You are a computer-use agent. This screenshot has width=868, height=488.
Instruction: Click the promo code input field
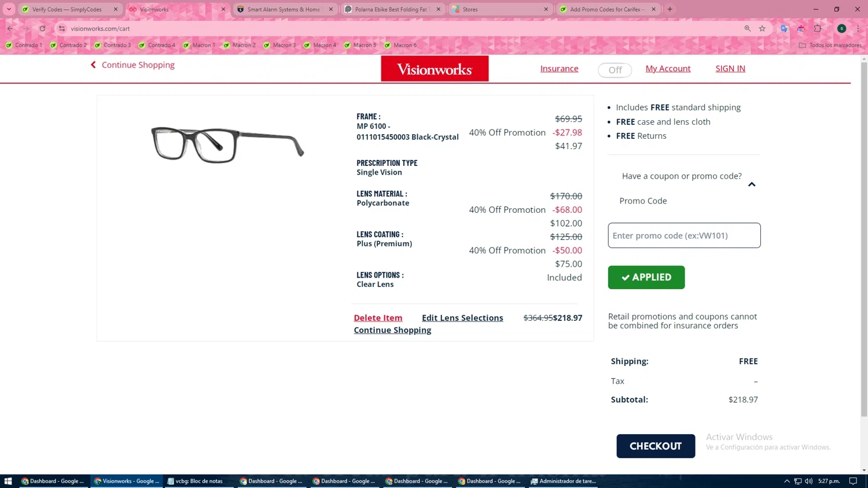pyautogui.click(x=684, y=235)
